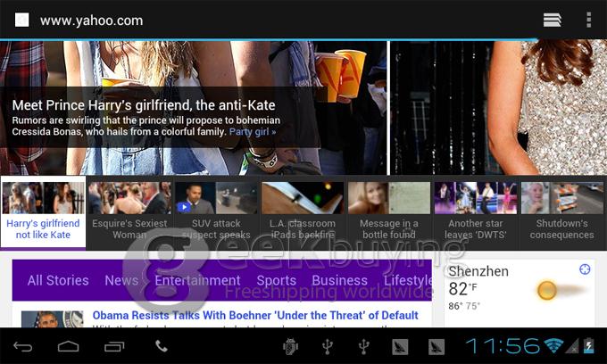This screenshot has width=607, height=364.
Task: Click the Obama article thumbnail photo
Action: (x=52, y=319)
